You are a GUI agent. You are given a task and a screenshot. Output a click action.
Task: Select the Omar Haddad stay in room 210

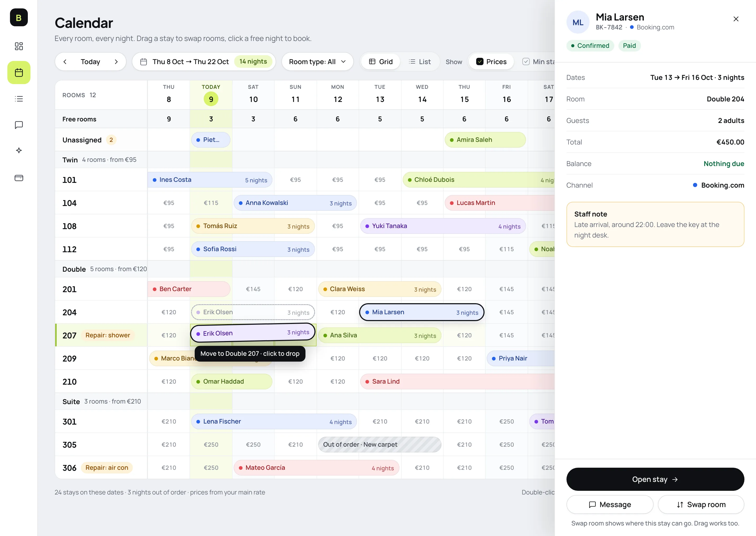(232, 382)
